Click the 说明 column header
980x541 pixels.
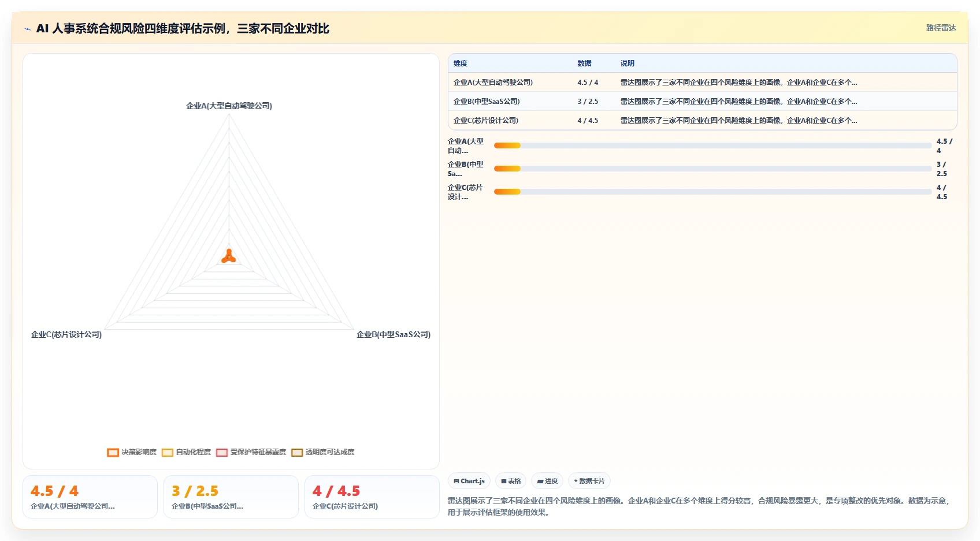628,64
